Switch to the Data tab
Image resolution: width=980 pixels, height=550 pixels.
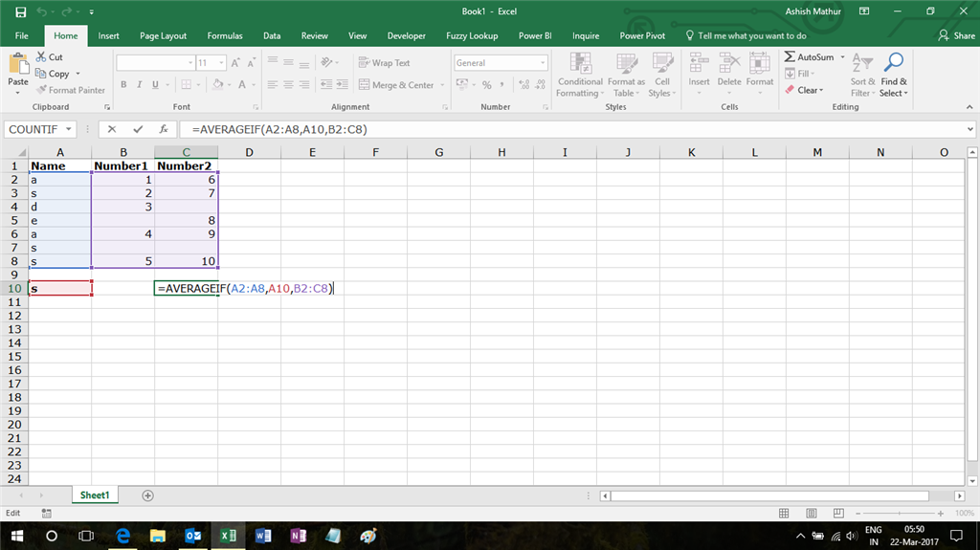tap(272, 35)
